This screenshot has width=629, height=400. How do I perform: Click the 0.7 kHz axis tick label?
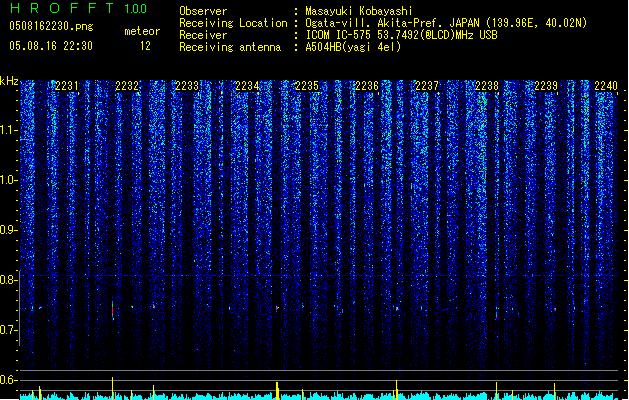click(9, 330)
